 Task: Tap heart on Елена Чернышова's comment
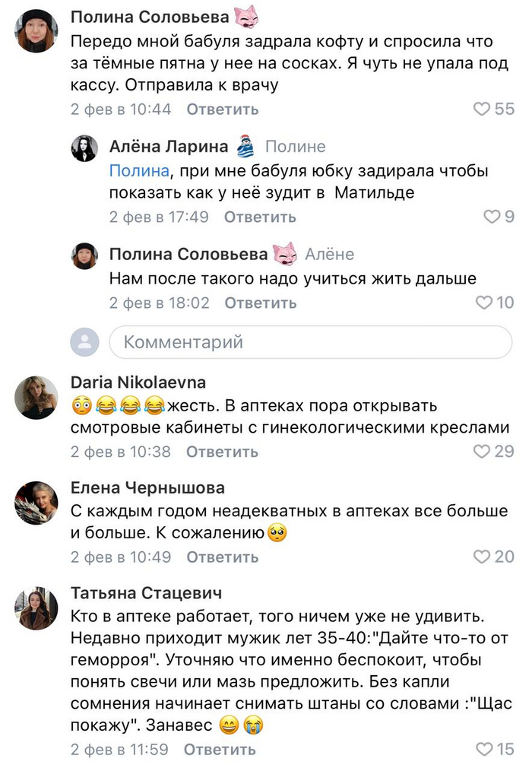[482, 557]
